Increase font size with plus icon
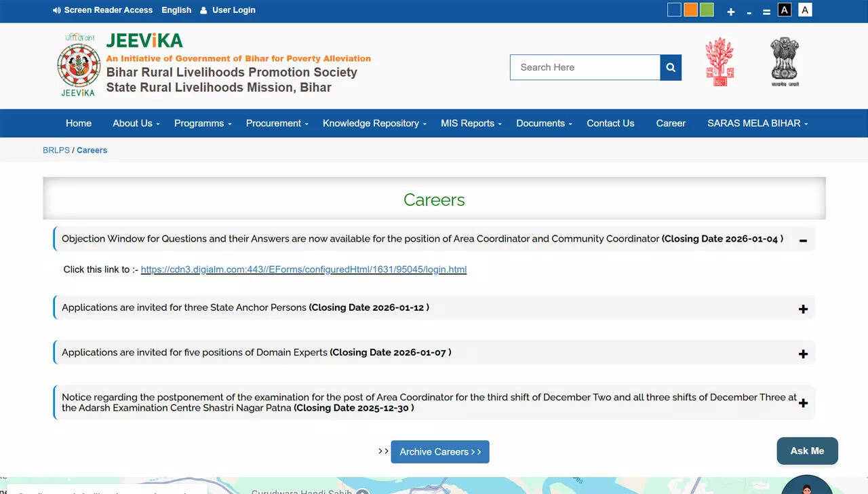This screenshot has width=868, height=494. [730, 12]
